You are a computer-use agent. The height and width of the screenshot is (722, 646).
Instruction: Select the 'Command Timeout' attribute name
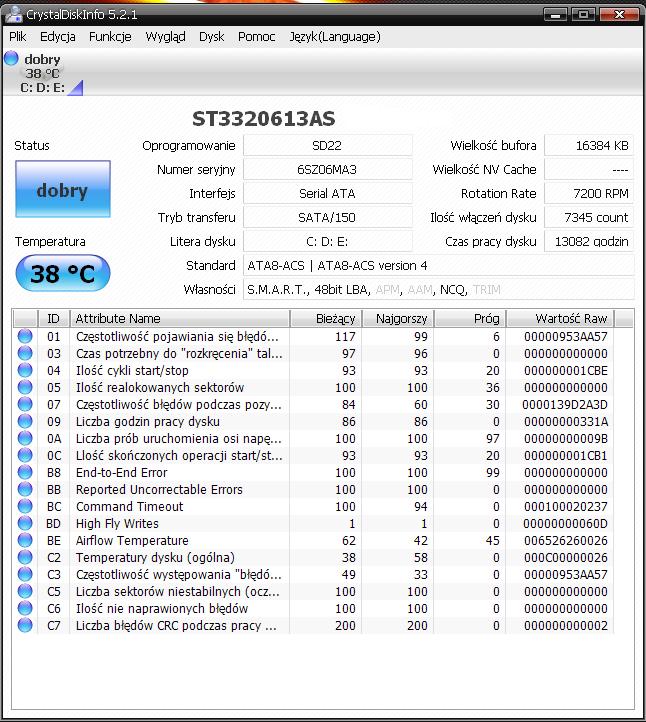(129, 507)
